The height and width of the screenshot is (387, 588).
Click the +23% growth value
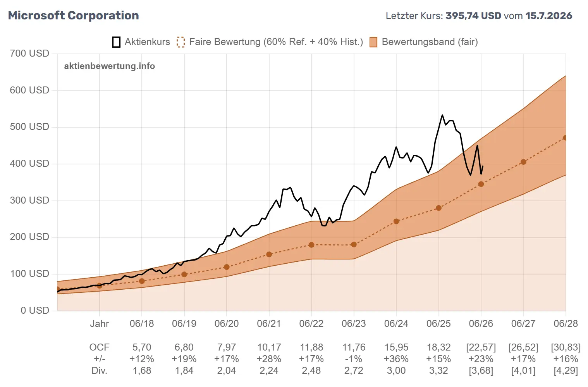coord(481,359)
